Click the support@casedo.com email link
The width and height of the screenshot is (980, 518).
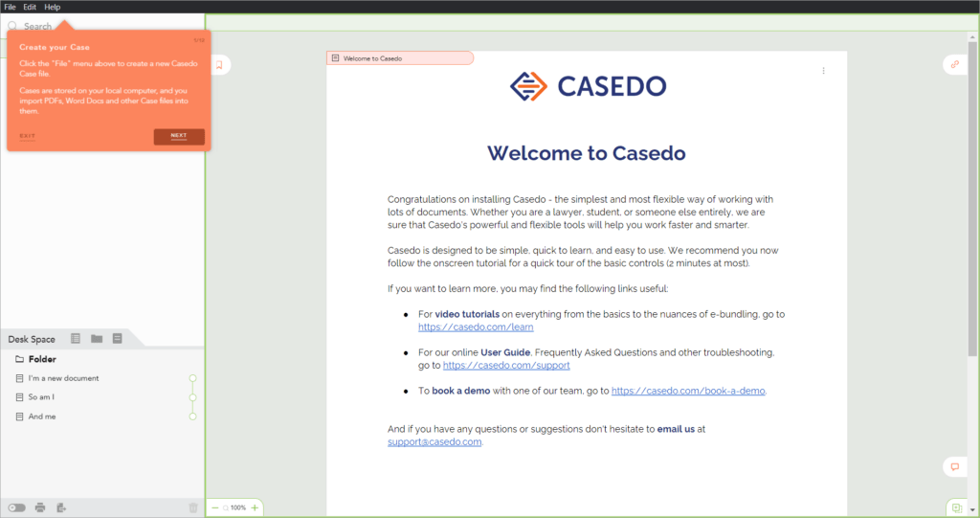click(x=434, y=442)
